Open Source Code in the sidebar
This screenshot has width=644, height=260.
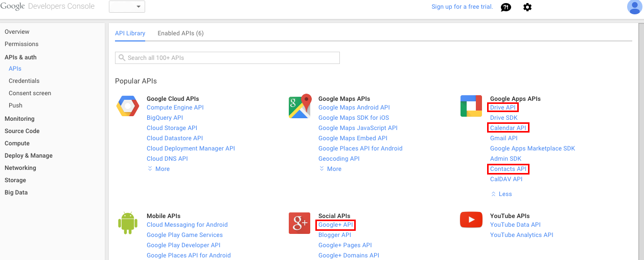click(x=22, y=131)
